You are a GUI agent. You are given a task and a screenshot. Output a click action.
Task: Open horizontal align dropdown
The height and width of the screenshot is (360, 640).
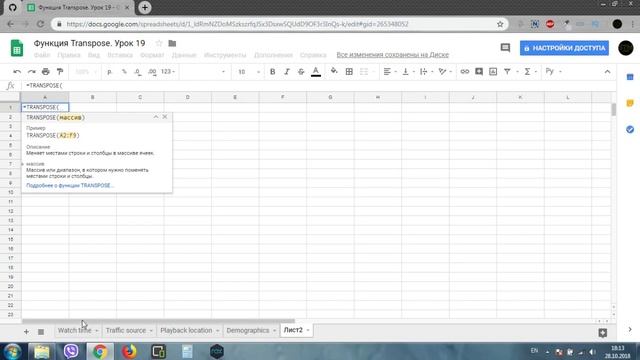[390, 71]
